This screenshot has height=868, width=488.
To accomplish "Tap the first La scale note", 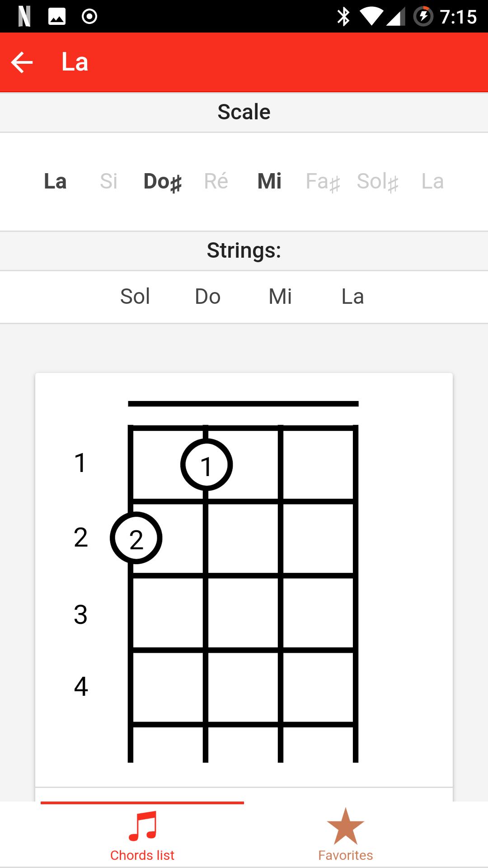I will click(x=55, y=181).
